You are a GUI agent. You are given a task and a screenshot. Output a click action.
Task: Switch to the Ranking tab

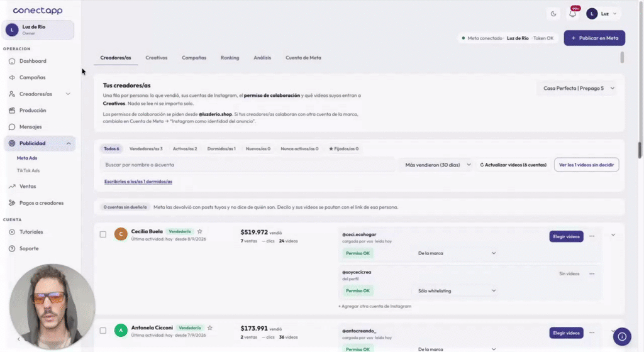click(x=230, y=58)
